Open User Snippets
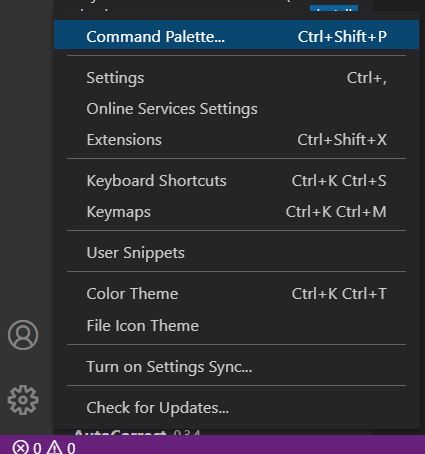The image size is (425, 454). (x=236, y=253)
